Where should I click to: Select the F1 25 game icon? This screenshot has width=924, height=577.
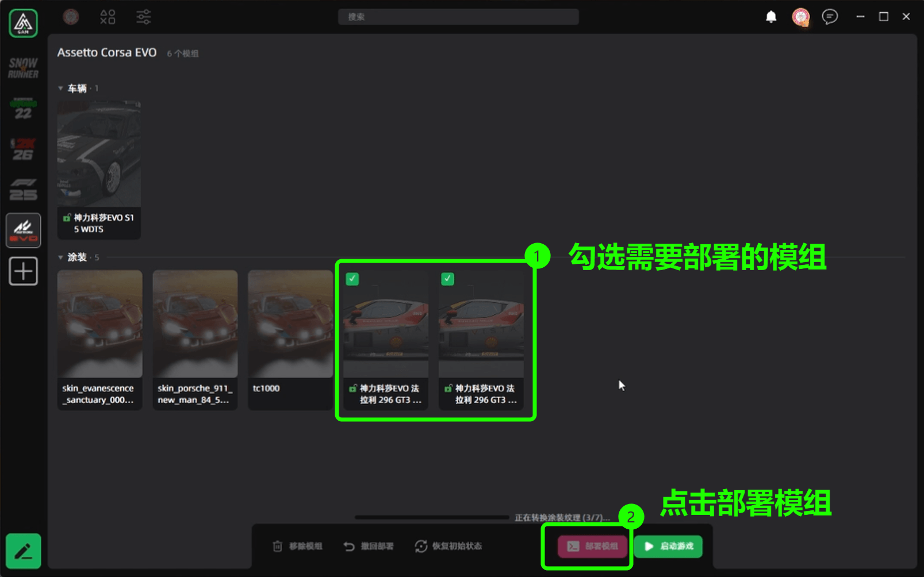click(x=23, y=190)
